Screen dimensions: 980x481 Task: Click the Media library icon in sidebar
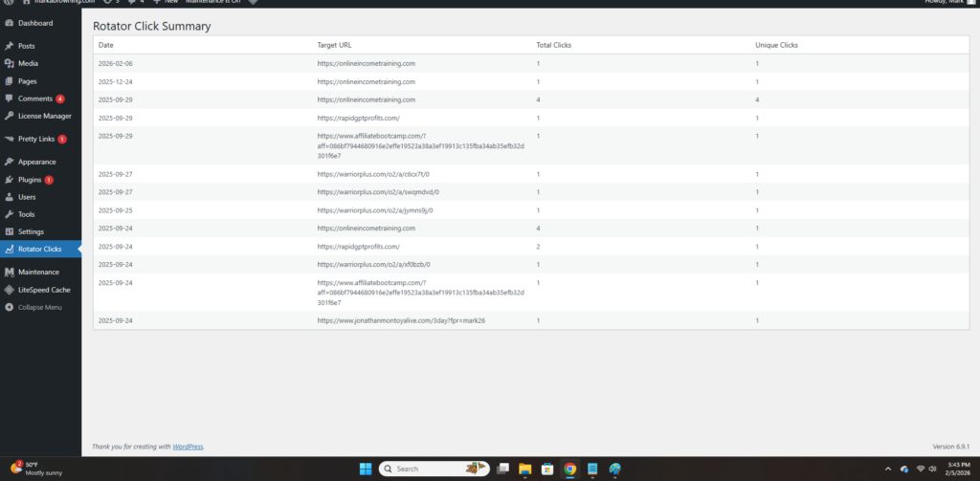pos(10,64)
